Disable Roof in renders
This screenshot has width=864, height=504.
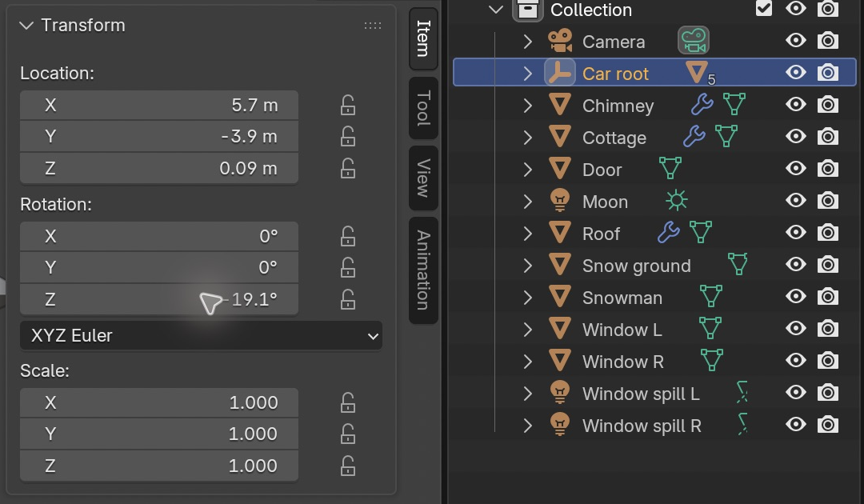click(x=828, y=233)
